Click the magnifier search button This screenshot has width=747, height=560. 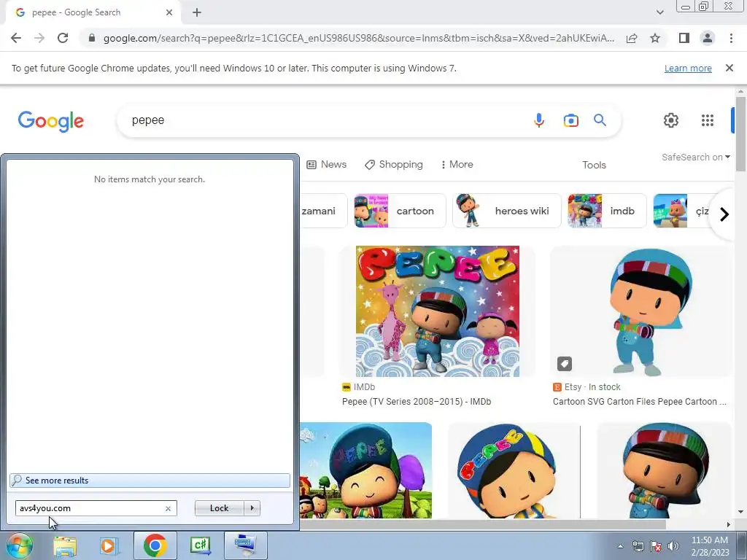point(600,120)
